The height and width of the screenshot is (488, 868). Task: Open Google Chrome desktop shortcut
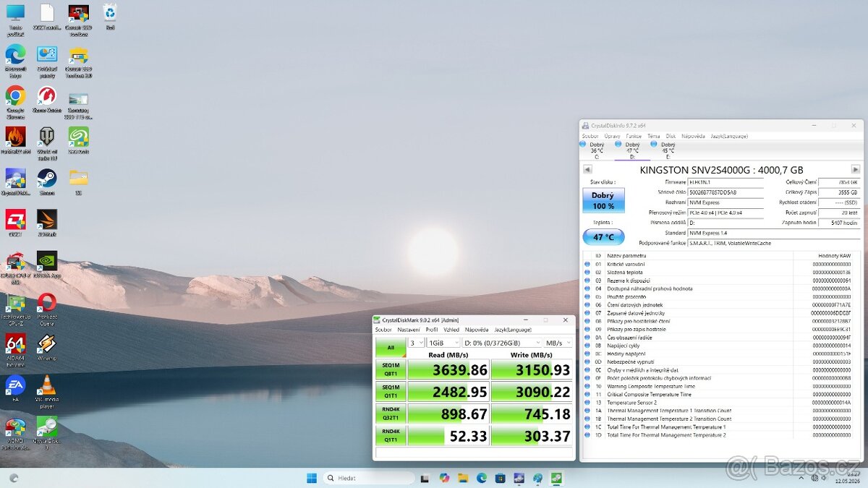coord(15,102)
